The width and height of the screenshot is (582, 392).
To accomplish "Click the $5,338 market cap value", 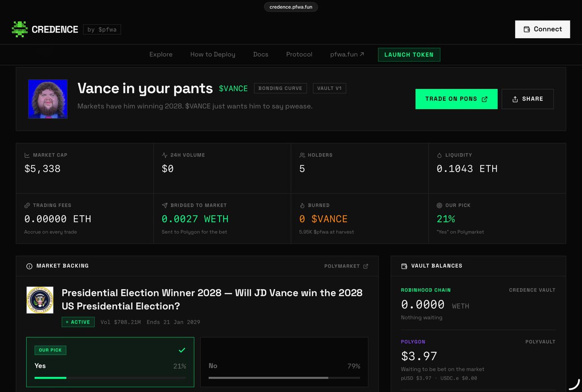I will coord(42,169).
